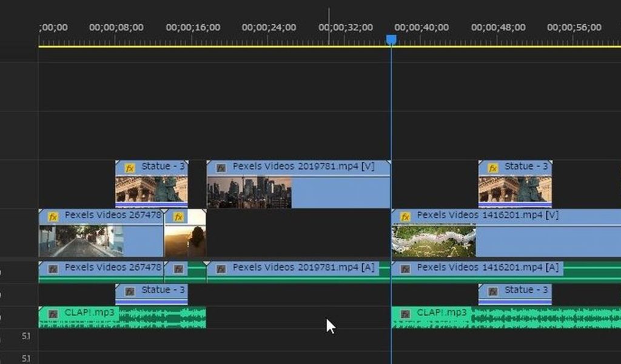Image resolution: width=621 pixels, height=364 pixels.
Task: Select the blue playhead marker on the ruler
Action: tap(391, 39)
